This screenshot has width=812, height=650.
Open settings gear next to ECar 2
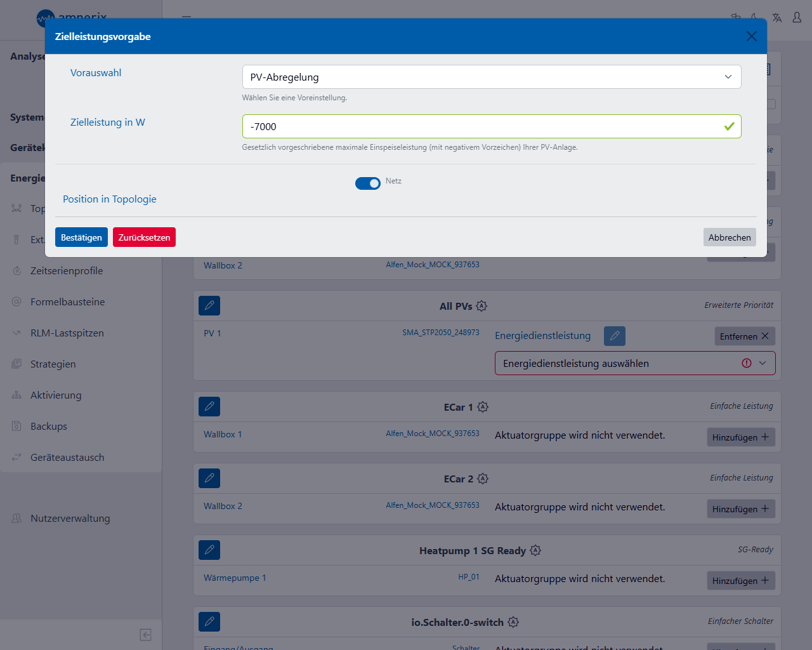[x=483, y=479]
